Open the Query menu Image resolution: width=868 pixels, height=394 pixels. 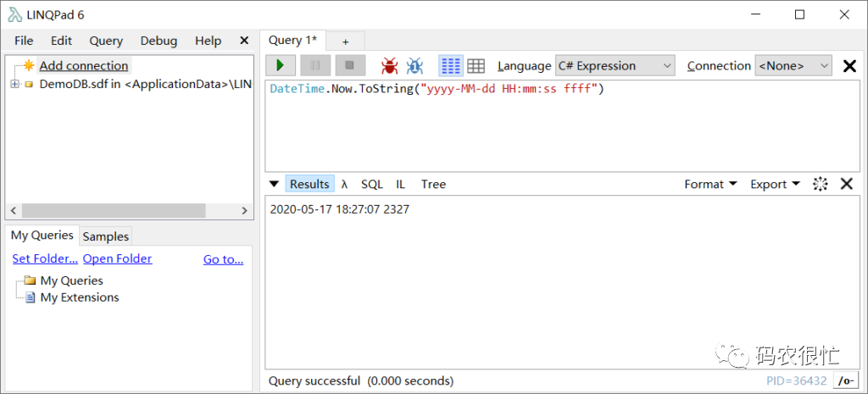(x=106, y=41)
